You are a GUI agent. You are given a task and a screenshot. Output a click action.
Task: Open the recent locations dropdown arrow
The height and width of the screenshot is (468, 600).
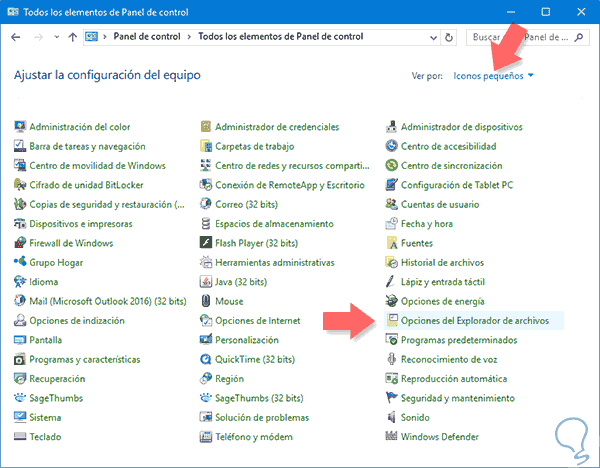57,37
